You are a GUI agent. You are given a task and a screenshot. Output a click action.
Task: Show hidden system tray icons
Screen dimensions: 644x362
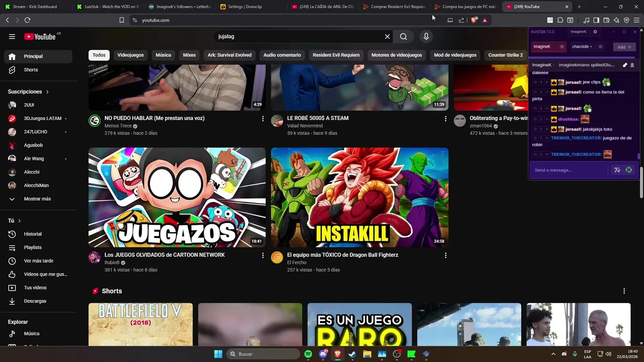[x=553, y=354]
